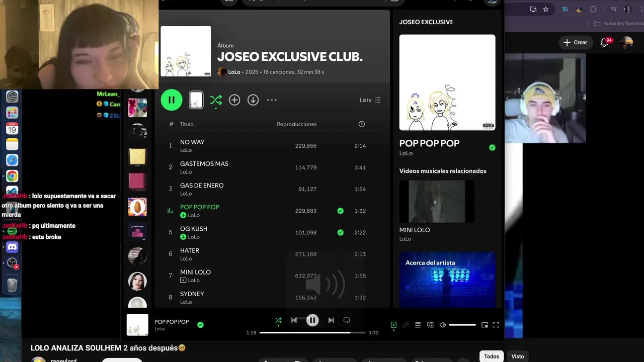Bookmark page with Chrome star icon
The width and height of the screenshot is (644, 362).
point(546,9)
